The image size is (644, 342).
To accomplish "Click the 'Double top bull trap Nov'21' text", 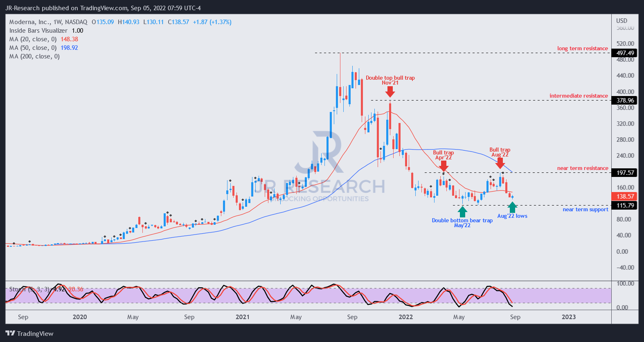I will pyautogui.click(x=390, y=80).
